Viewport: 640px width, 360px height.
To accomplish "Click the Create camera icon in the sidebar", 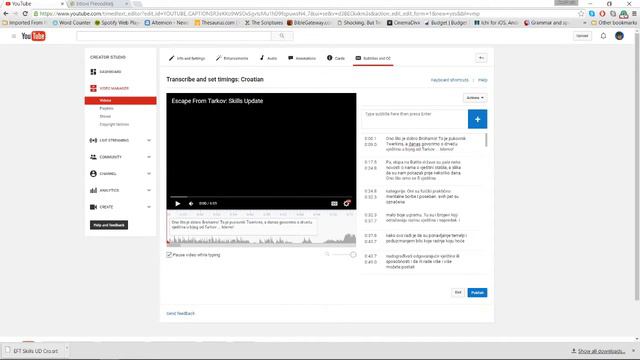I will 93,207.
